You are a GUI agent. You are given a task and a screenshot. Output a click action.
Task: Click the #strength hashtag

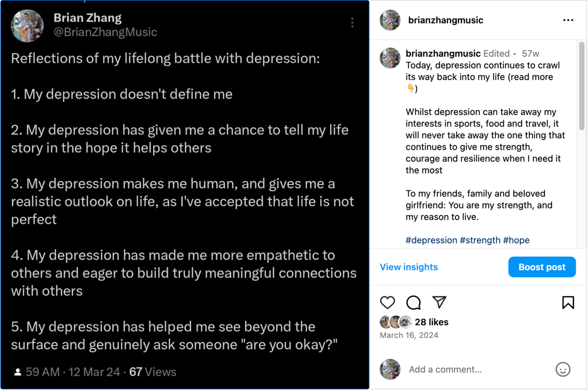click(x=480, y=240)
